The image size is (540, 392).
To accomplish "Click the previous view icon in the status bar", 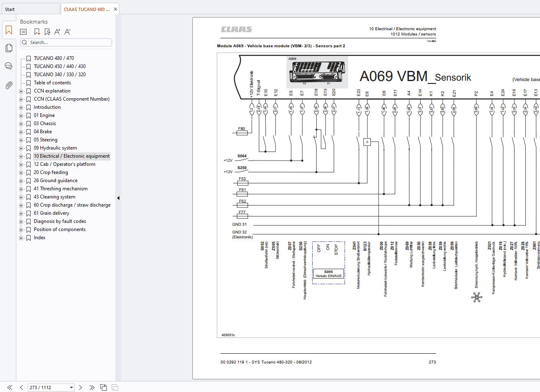I will pyautogui.click(x=104, y=388).
